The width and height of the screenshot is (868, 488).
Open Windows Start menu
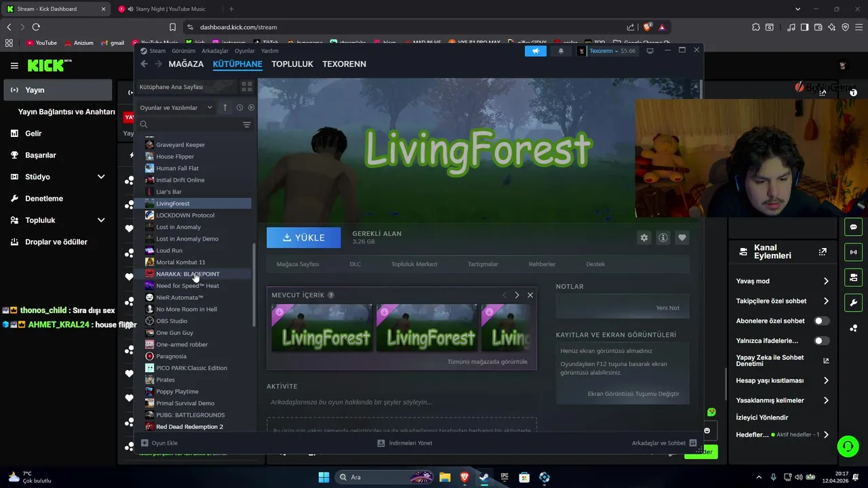323,477
